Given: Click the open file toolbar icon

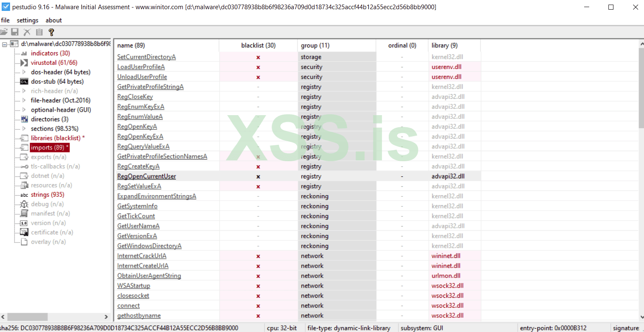Looking at the screenshot, I should [x=4, y=32].
